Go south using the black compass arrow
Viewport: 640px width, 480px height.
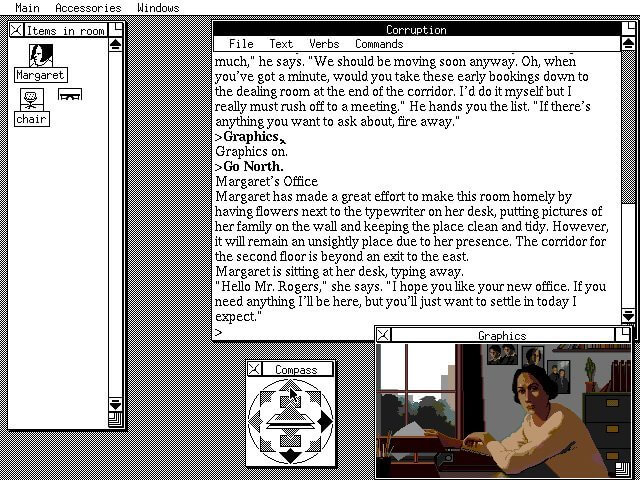[x=290, y=456]
